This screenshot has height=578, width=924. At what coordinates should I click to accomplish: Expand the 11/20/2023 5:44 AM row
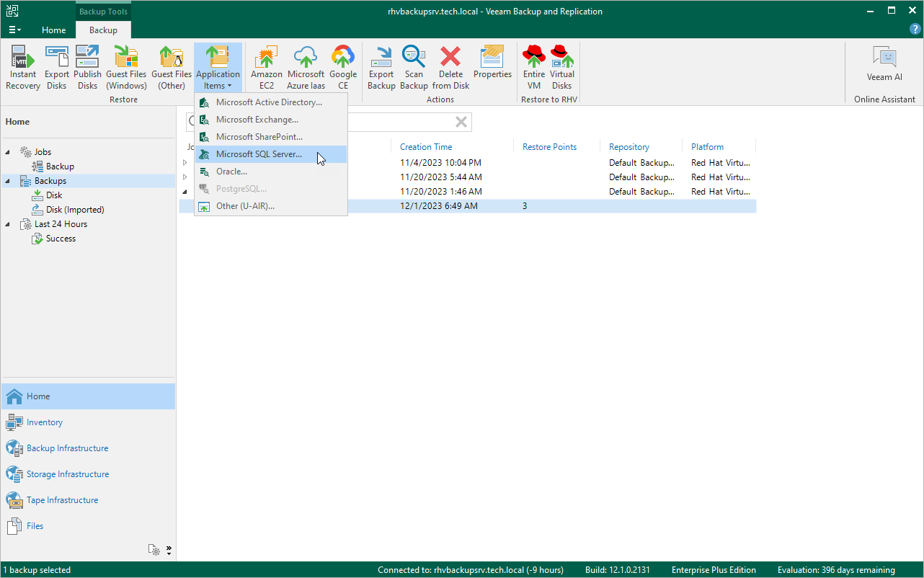185,177
